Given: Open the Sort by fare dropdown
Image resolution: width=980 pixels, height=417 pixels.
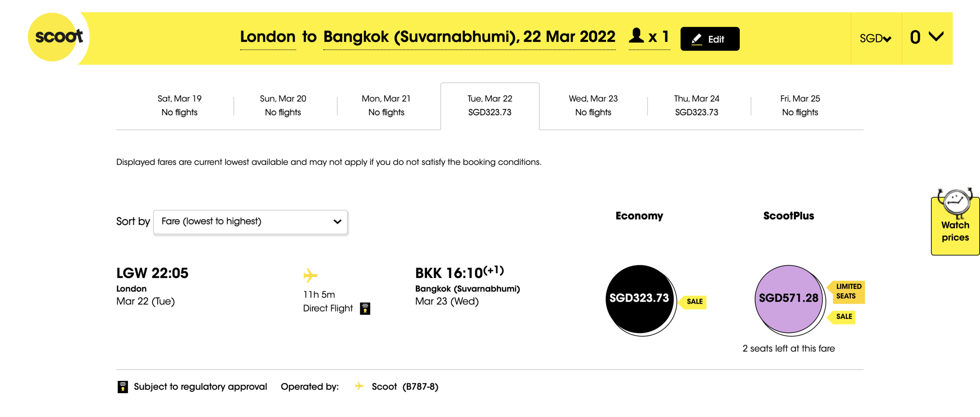Looking at the screenshot, I should [250, 222].
